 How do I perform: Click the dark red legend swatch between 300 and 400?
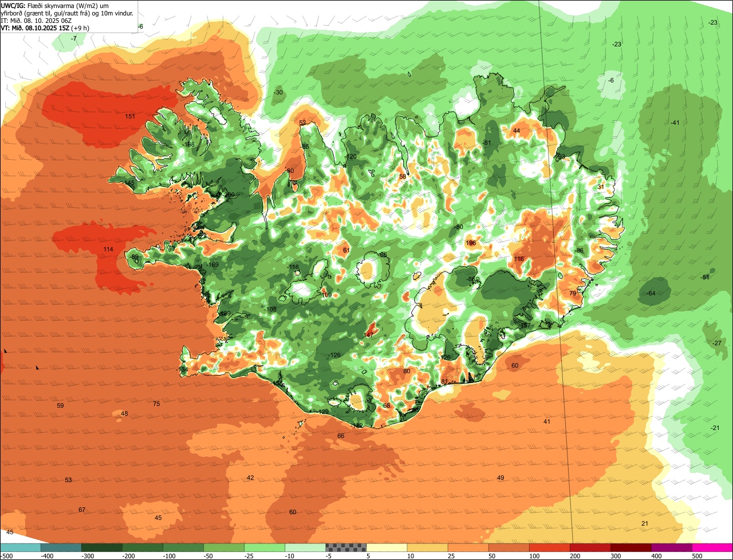point(630,547)
